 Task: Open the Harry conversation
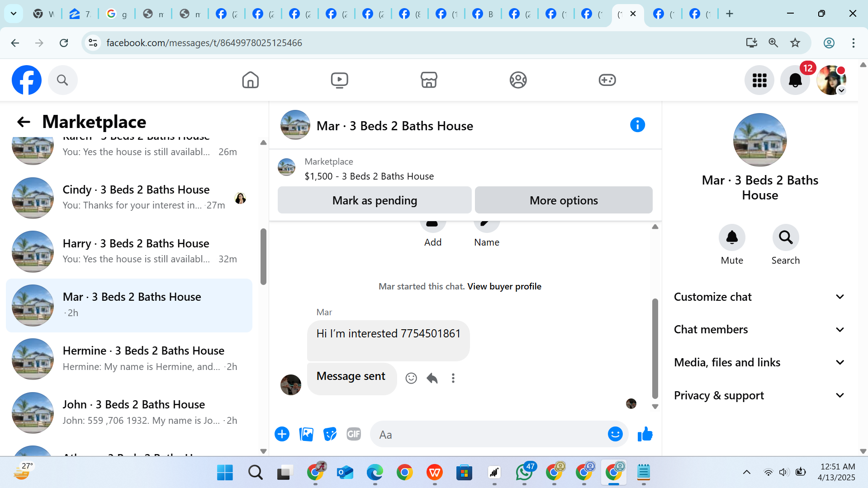coord(129,251)
